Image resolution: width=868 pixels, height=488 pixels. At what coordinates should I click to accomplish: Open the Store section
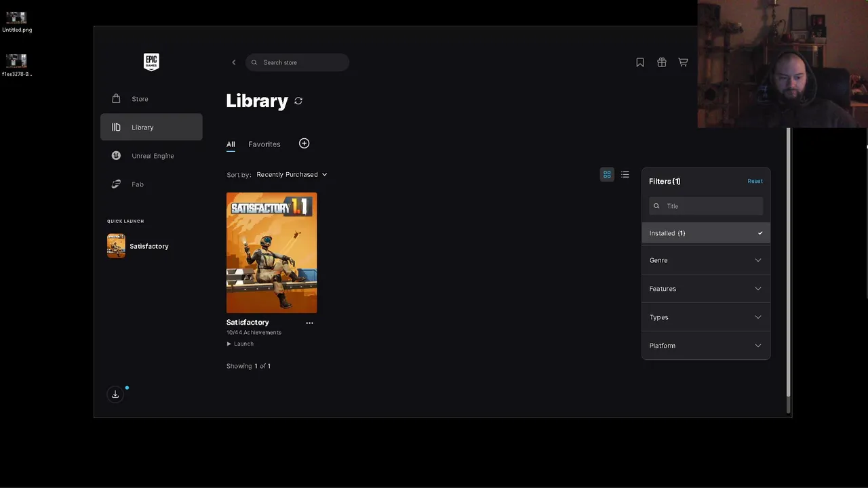151,99
